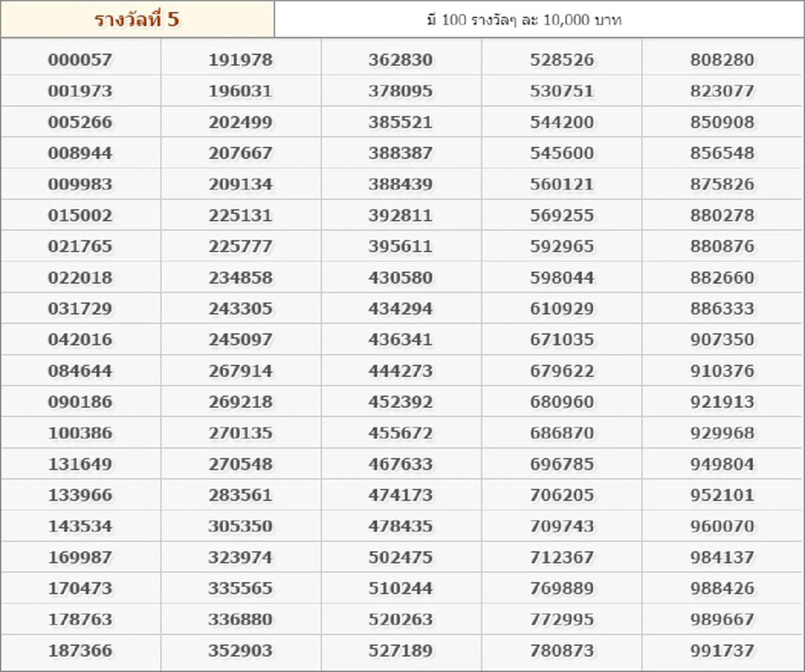Select lottery number 808280
Screen dimensions: 805x672
(722, 60)
